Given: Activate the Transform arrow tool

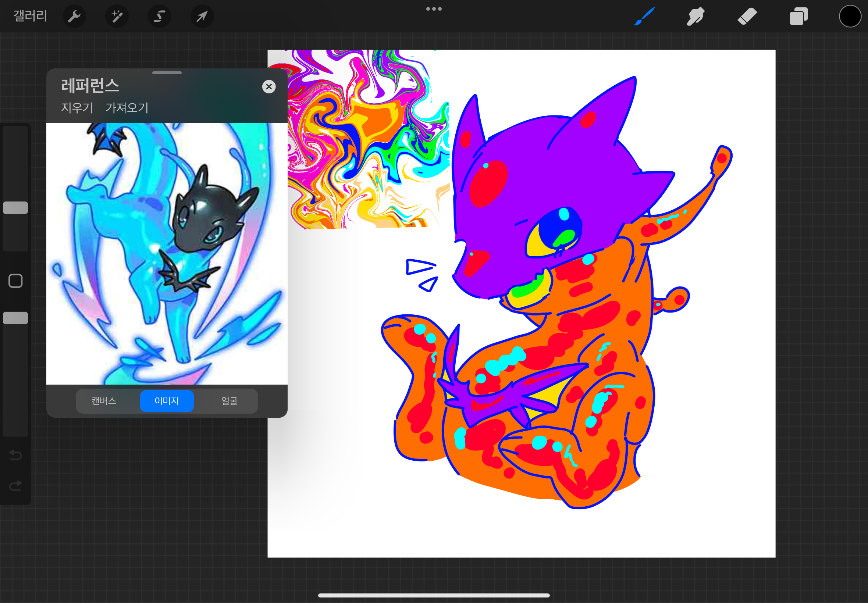Looking at the screenshot, I should point(202,16).
